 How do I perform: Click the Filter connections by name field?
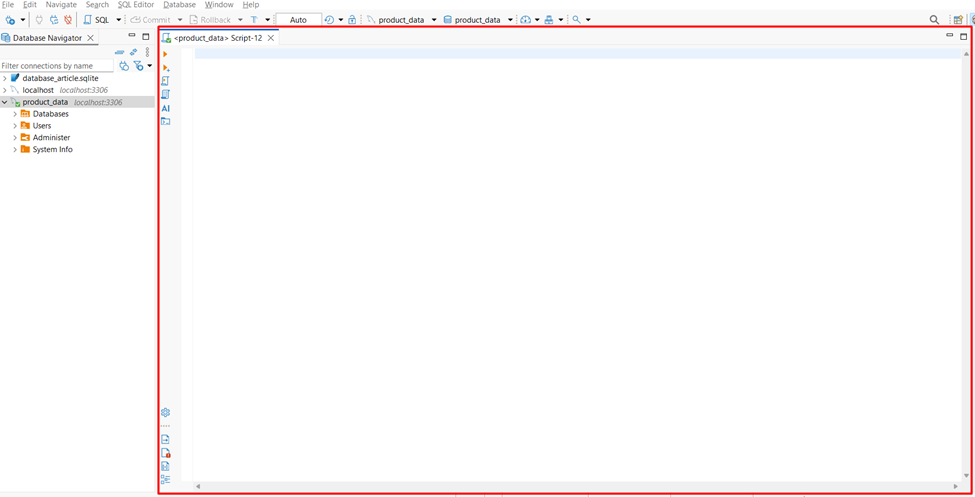coord(57,65)
